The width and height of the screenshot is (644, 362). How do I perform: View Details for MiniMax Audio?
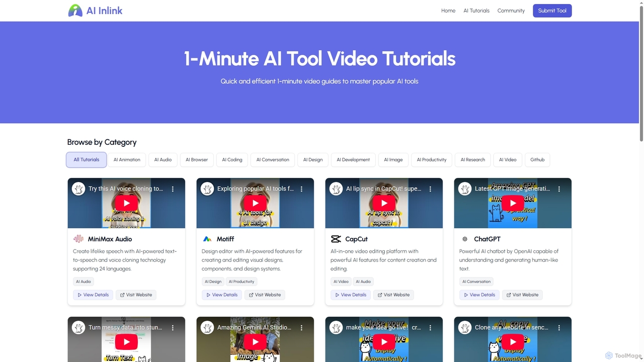pos(93,295)
